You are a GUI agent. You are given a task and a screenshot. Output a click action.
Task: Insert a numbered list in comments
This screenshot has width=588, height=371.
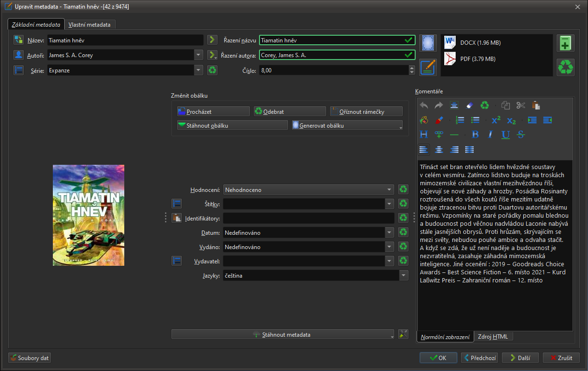coord(460,120)
